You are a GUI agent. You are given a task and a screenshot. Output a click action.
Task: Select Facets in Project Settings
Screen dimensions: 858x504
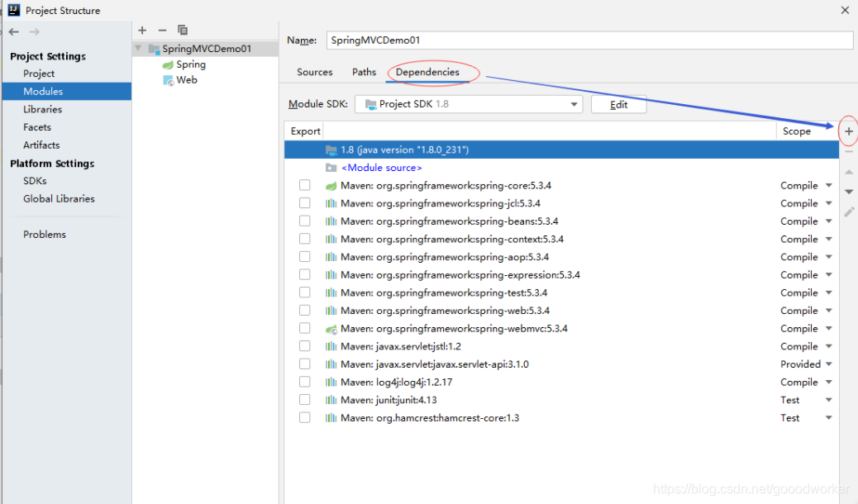[37, 127]
